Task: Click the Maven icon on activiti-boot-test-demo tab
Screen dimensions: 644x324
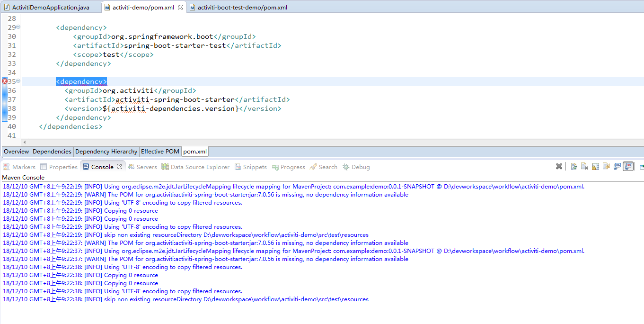Action: [192, 7]
